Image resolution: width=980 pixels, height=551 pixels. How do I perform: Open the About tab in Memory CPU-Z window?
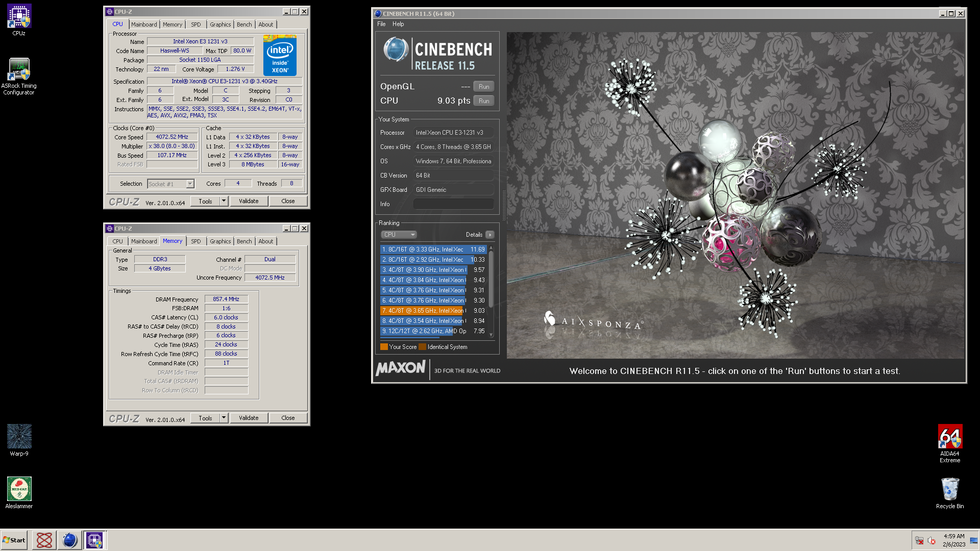pyautogui.click(x=265, y=241)
